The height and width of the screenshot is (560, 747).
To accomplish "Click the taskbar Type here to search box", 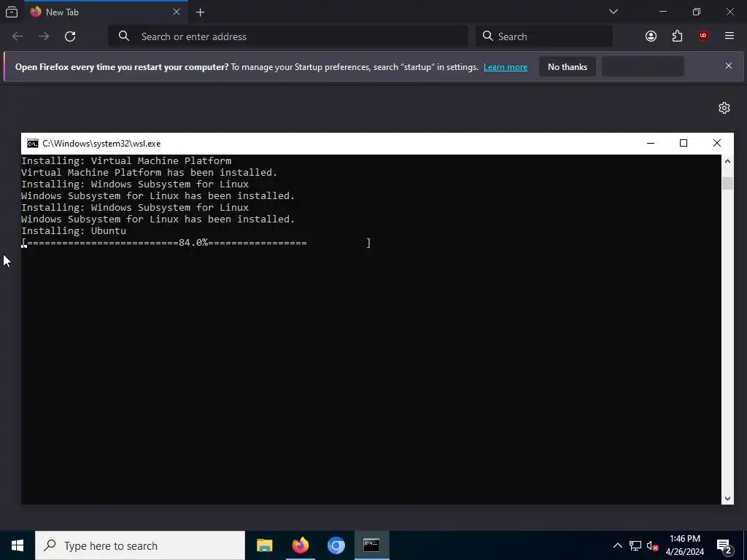I will (x=140, y=545).
